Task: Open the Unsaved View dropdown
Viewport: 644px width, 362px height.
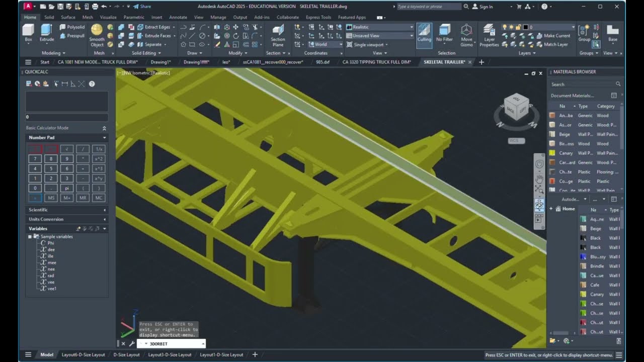Action: point(379,36)
